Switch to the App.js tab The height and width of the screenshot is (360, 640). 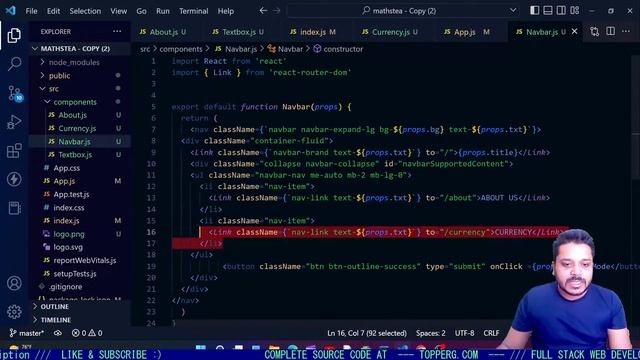tap(467, 32)
